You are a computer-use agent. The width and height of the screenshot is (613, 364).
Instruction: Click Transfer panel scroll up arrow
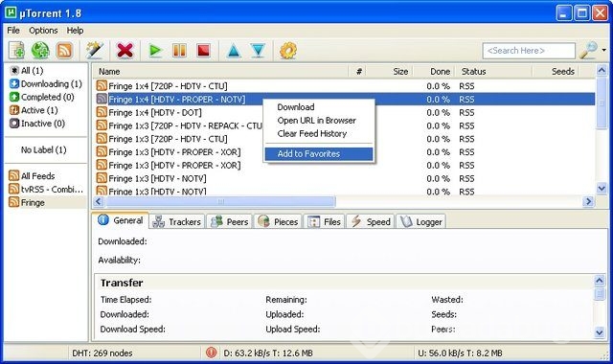point(600,281)
